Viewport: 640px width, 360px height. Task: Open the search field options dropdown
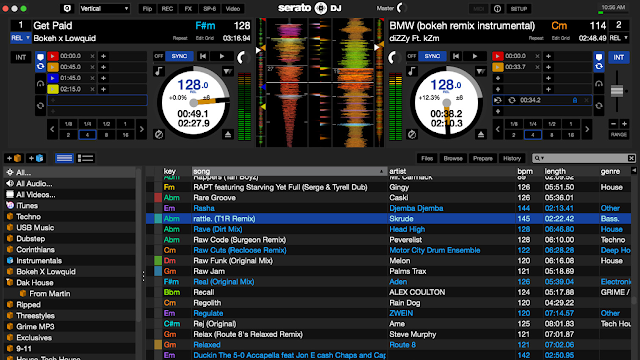click(540, 158)
